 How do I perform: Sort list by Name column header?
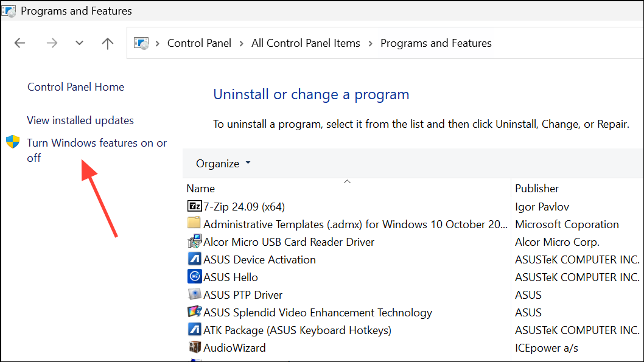201,189
